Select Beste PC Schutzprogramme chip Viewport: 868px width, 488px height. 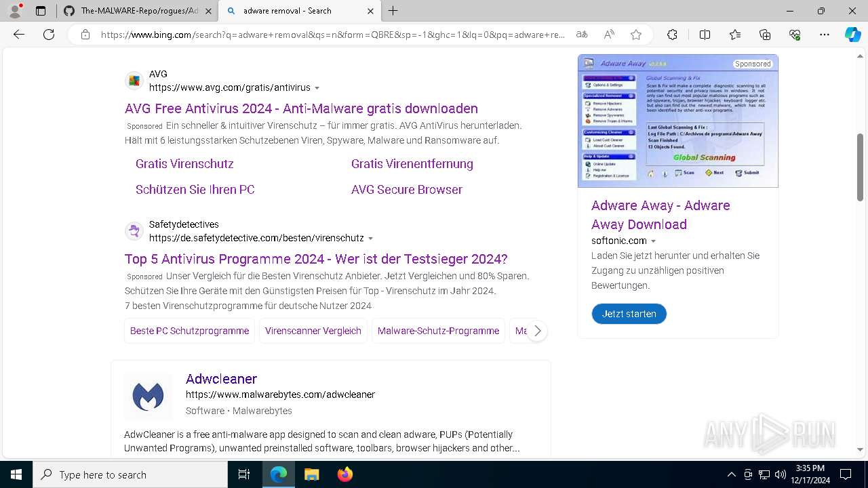189,331
